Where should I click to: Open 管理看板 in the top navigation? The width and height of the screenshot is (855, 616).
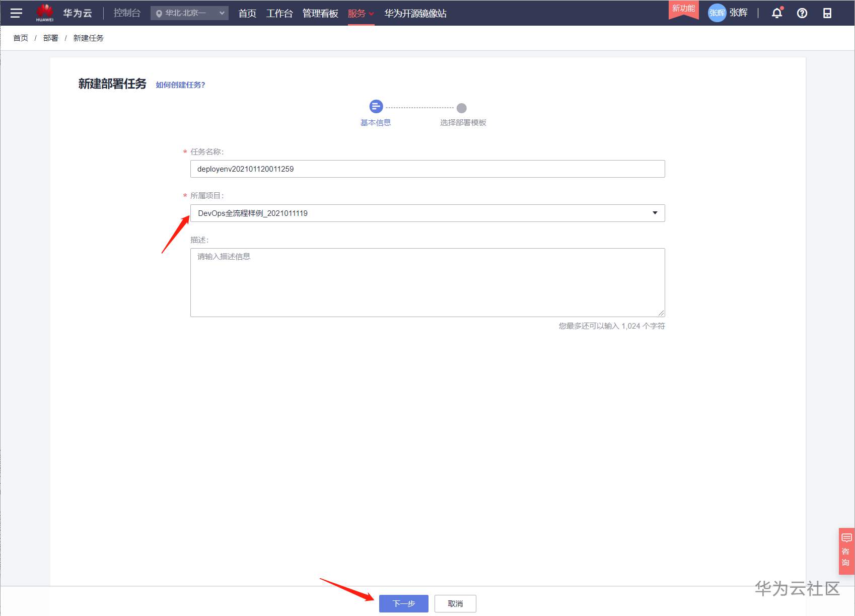(x=320, y=14)
